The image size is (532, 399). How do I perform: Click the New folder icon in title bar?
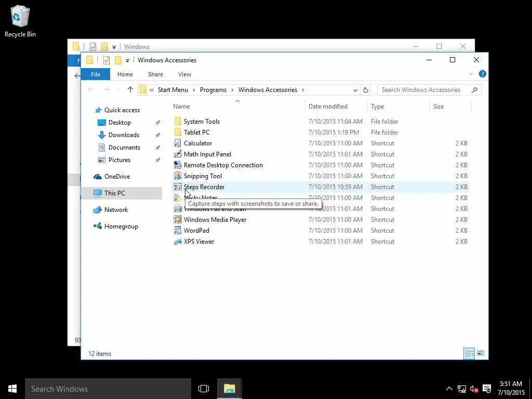coord(118,60)
